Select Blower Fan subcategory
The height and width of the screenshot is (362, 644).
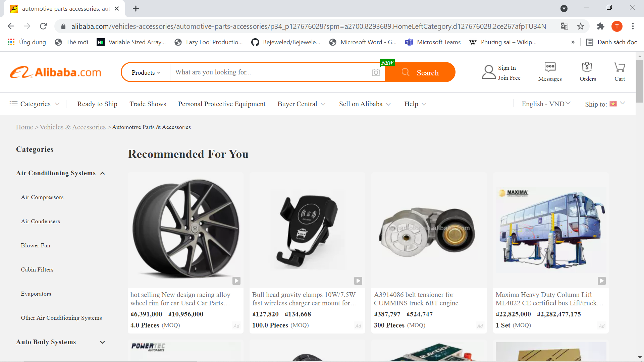(x=36, y=245)
